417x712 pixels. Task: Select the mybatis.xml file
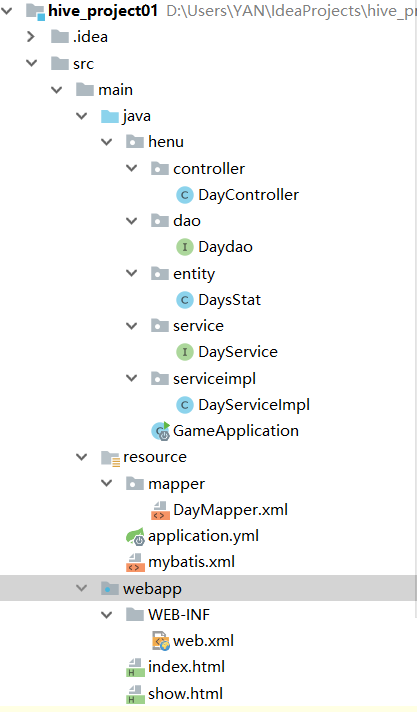[x=191, y=562]
